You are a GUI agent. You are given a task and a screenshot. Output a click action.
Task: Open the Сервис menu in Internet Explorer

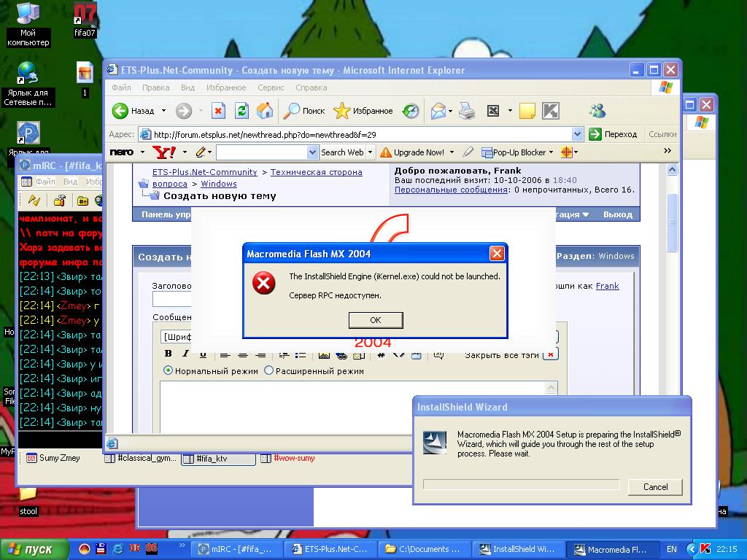271,87
